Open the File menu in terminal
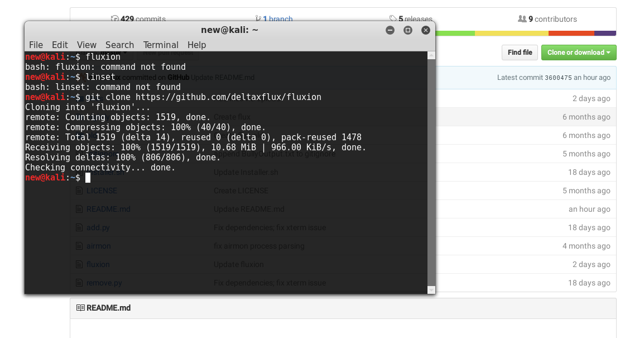 pos(36,45)
